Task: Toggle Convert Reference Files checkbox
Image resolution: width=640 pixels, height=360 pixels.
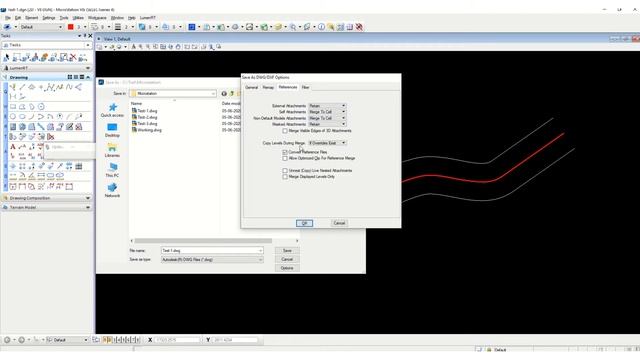Action: [285, 152]
